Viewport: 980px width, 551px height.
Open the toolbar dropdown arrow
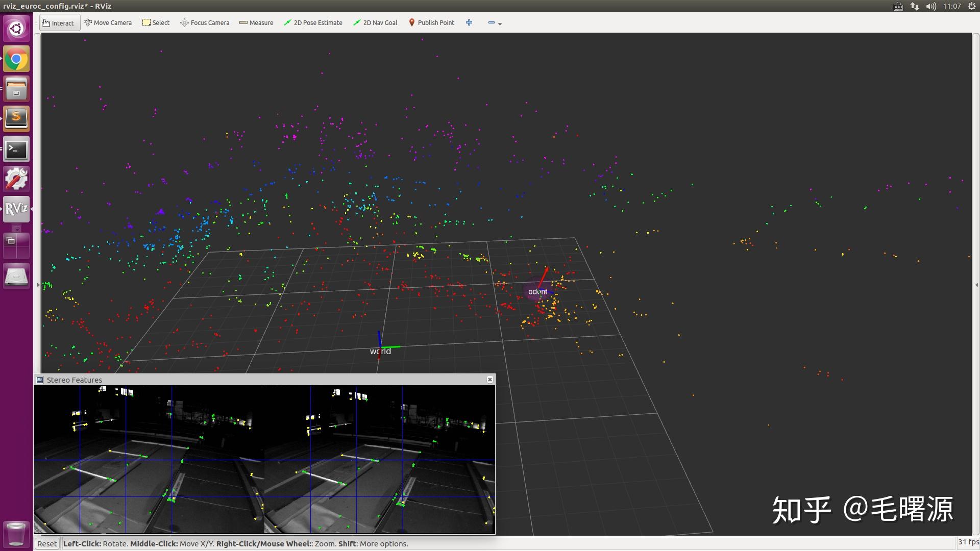pos(500,24)
